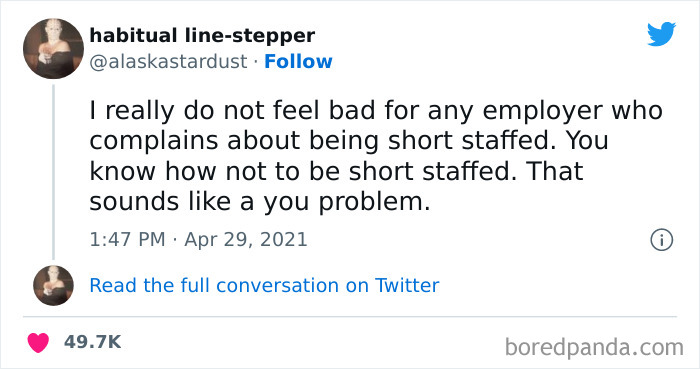Click the 1:47 PM timestamp
The width and height of the screenshot is (700, 369).
point(127,240)
